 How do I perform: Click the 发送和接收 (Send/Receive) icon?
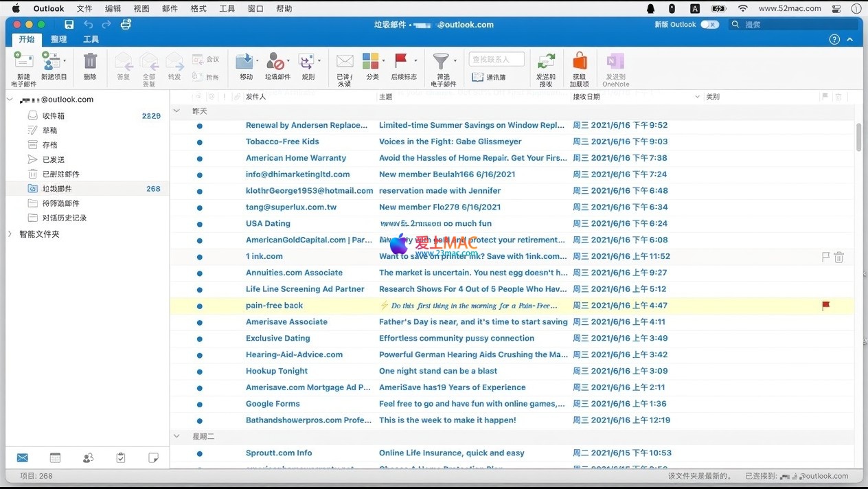coord(546,62)
